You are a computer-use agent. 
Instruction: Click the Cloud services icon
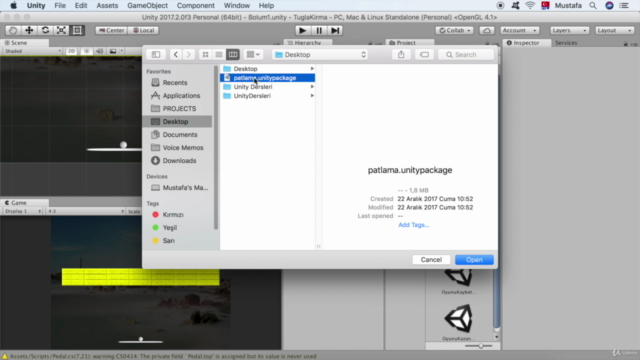487,30
